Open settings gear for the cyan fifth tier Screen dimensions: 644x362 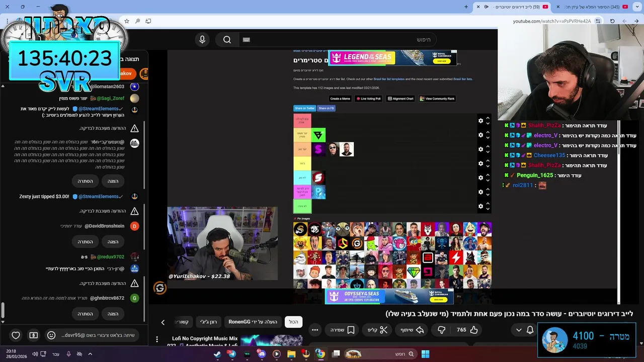tap(480, 177)
